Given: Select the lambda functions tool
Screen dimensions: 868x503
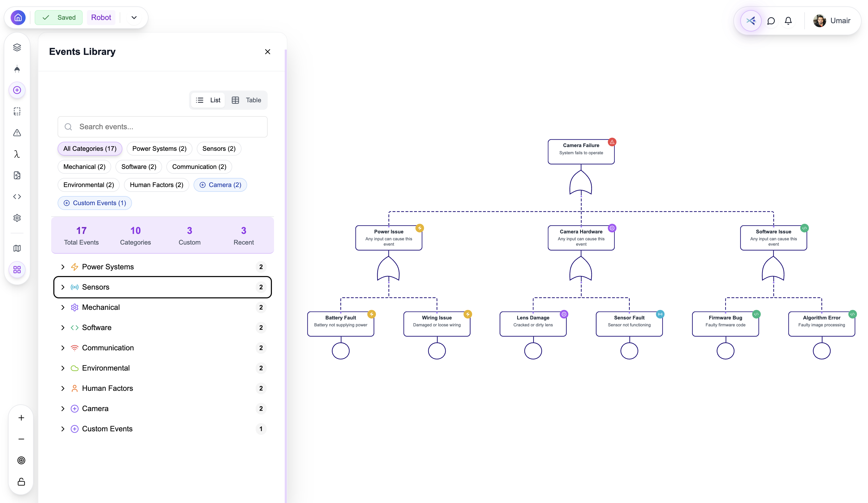Looking at the screenshot, I should click(x=17, y=154).
